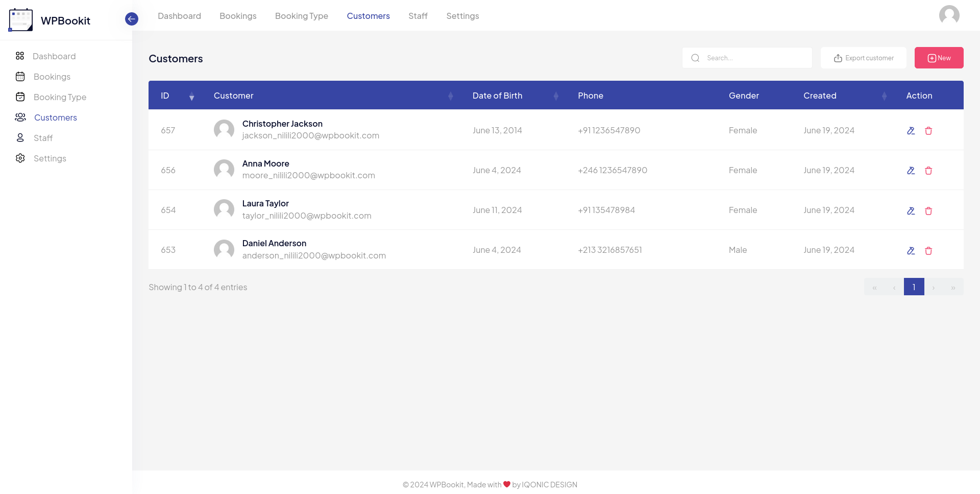Collapse sidebar with the back arrow button
980x494 pixels.
click(132, 19)
